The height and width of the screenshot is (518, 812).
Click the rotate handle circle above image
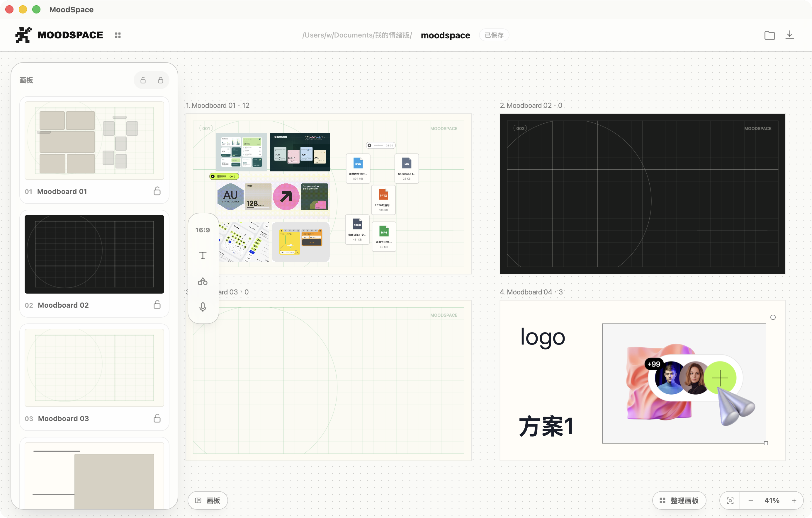point(773,317)
